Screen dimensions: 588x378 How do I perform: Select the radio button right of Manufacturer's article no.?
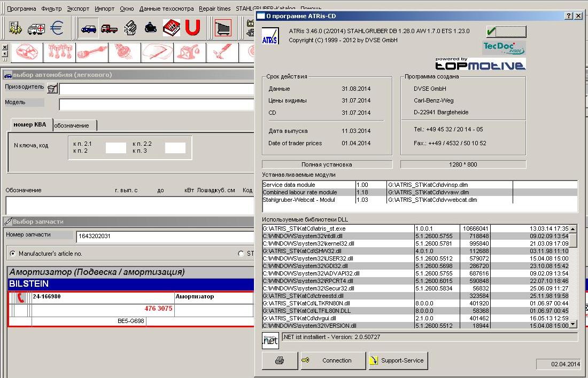point(241,254)
